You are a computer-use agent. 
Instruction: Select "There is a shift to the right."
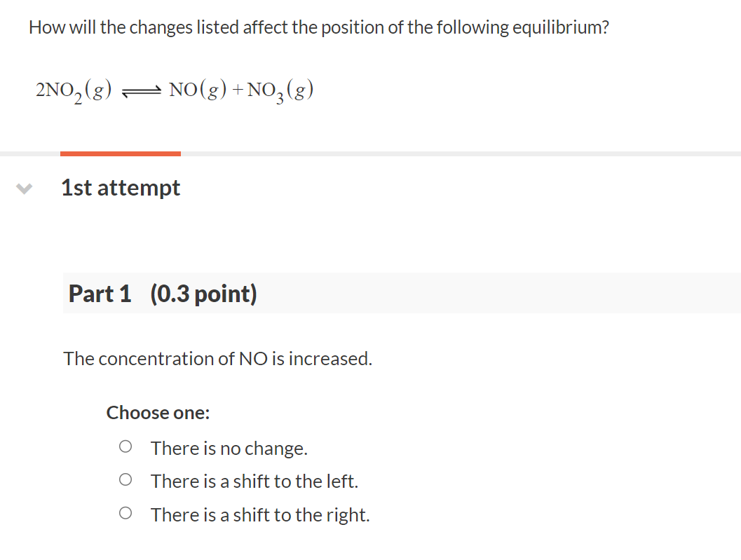[x=126, y=512]
